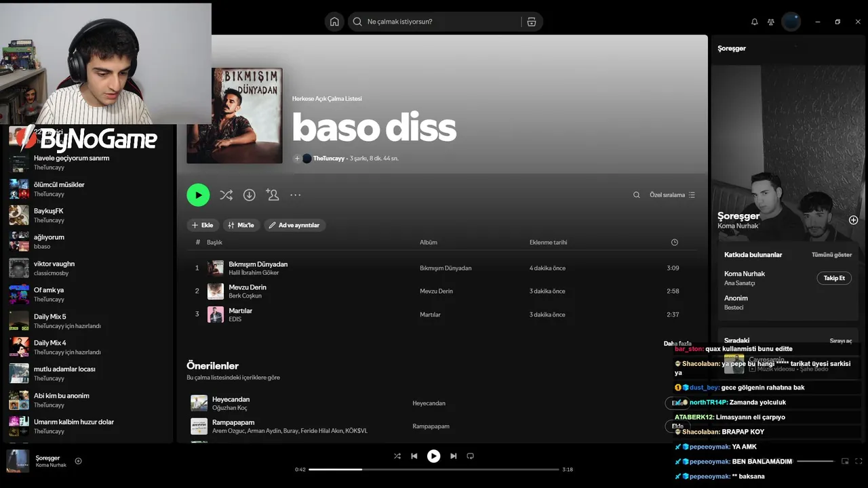Open the baso diss playlist cover image
868x488 pixels.
click(235, 115)
